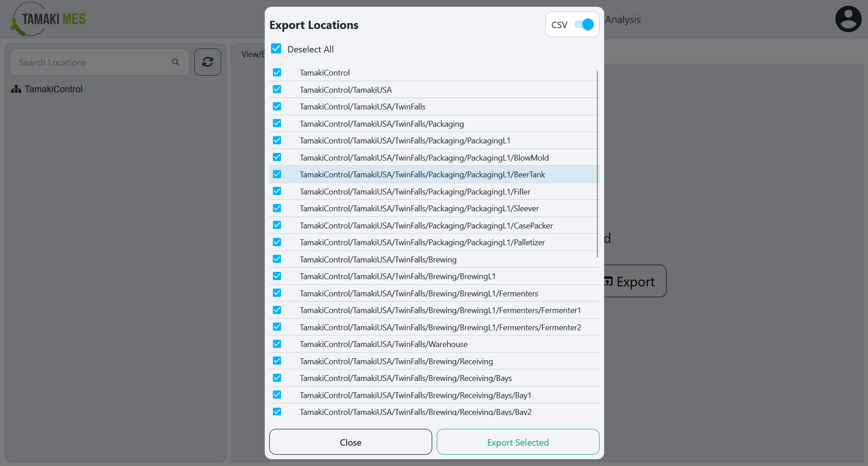Uncheck the BeerTank location checkbox
The height and width of the screenshot is (466, 868).
[277, 174]
